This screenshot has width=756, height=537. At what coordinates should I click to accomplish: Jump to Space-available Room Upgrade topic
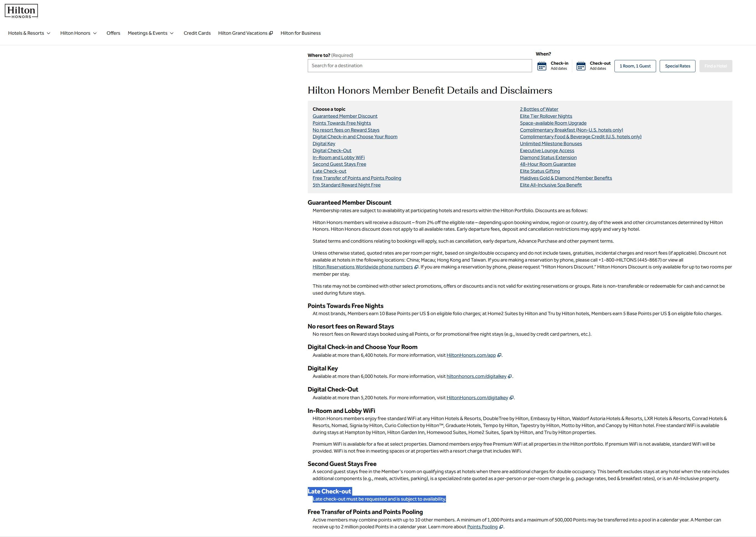(553, 123)
